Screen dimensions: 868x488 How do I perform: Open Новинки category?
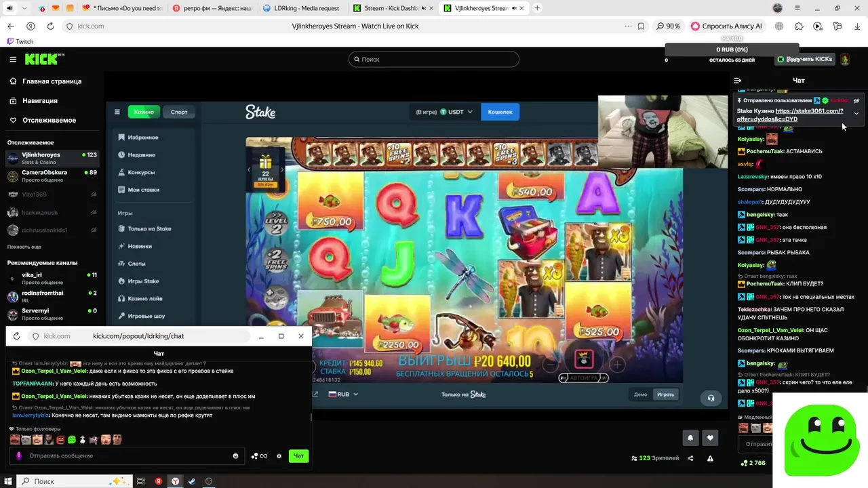pyautogui.click(x=134, y=247)
